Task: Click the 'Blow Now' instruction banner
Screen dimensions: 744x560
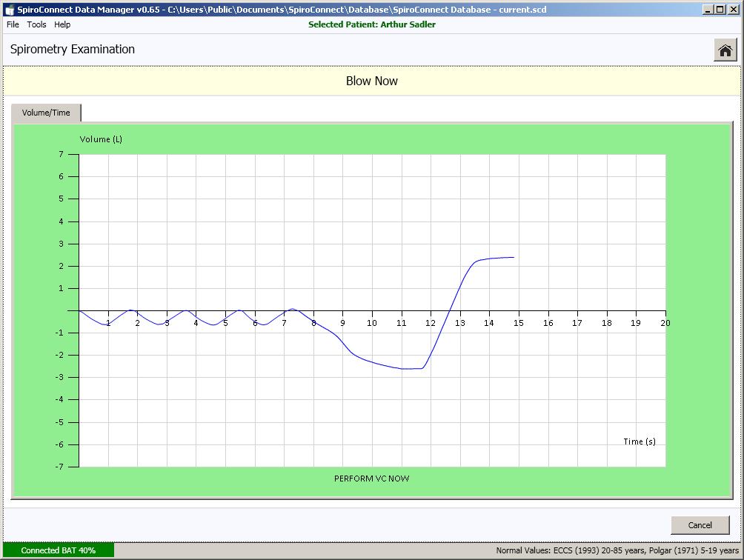Action: 372,81
